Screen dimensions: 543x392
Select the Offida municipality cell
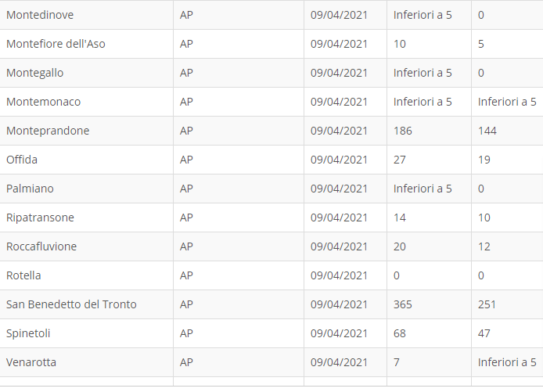coord(22,160)
